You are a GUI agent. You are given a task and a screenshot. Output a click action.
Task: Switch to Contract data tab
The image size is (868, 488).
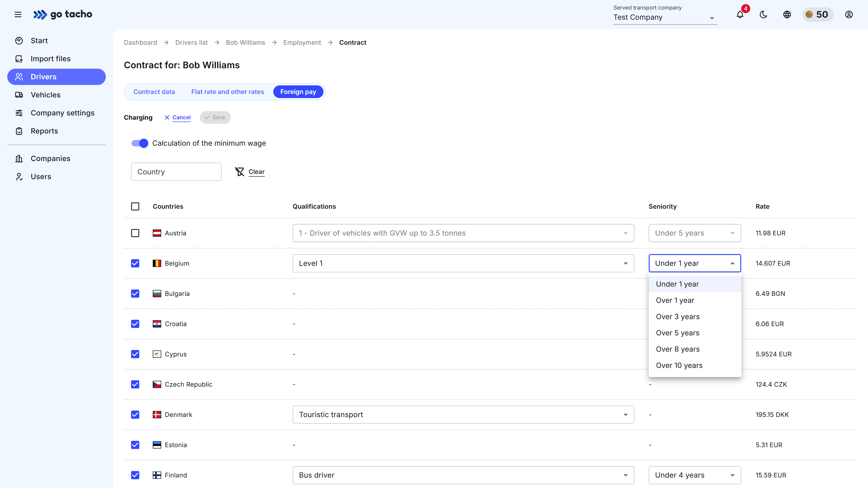pos(154,92)
